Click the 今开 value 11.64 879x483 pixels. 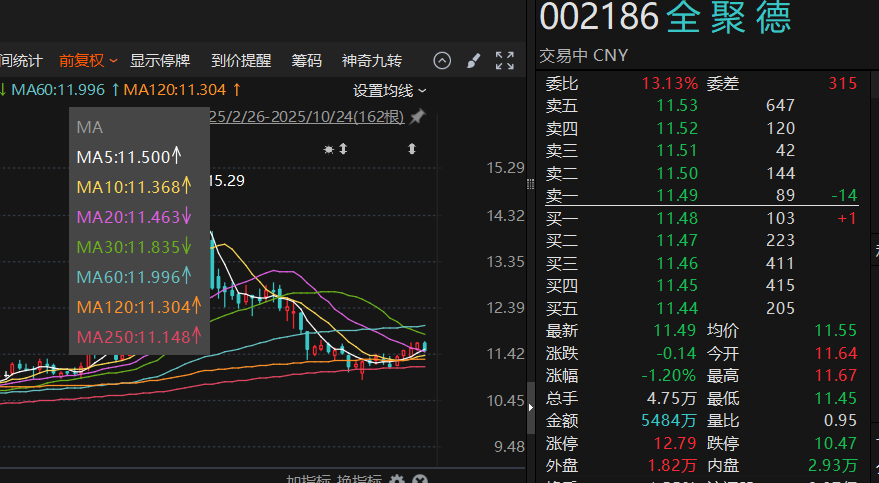pyautogui.click(x=836, y=353)
